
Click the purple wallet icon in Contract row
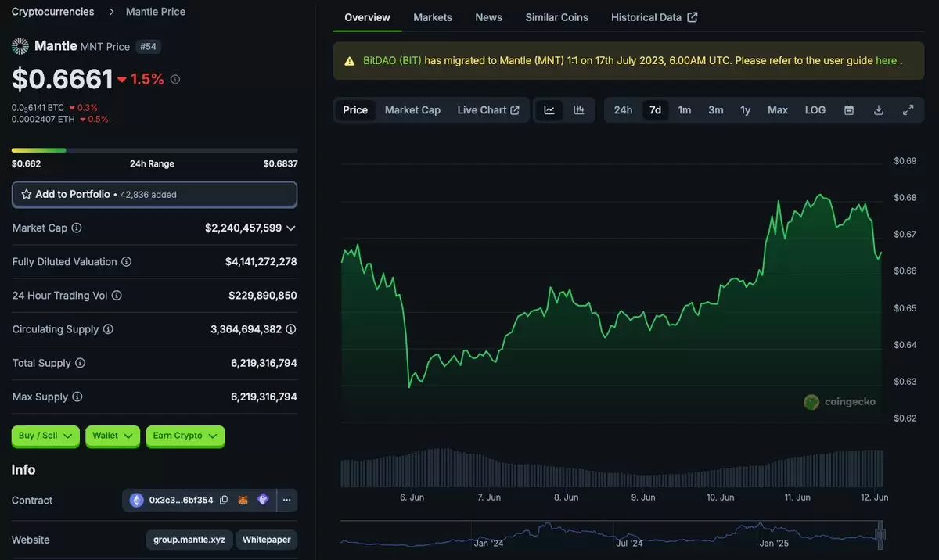click(263, 500)
